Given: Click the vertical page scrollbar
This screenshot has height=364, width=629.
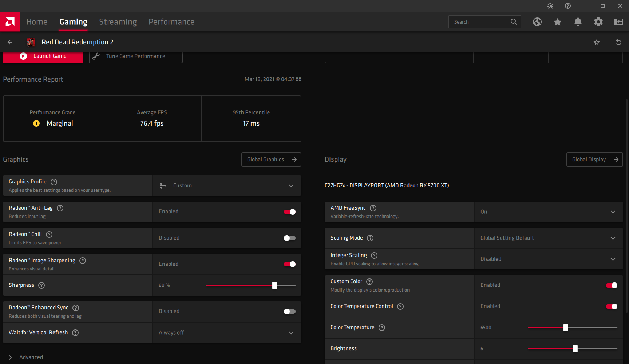Looking at the screenshot, I should click(x=626, y=206).
